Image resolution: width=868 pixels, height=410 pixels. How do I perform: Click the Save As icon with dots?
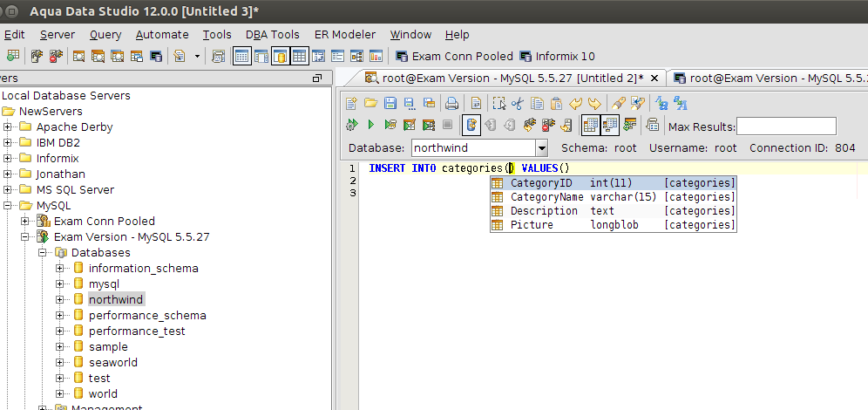(409, 103)
